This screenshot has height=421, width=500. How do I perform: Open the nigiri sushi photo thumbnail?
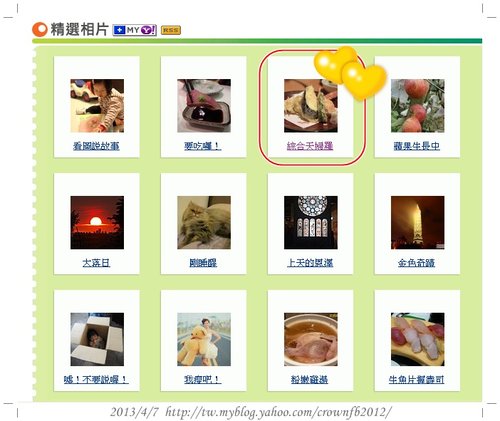point(418,339)
